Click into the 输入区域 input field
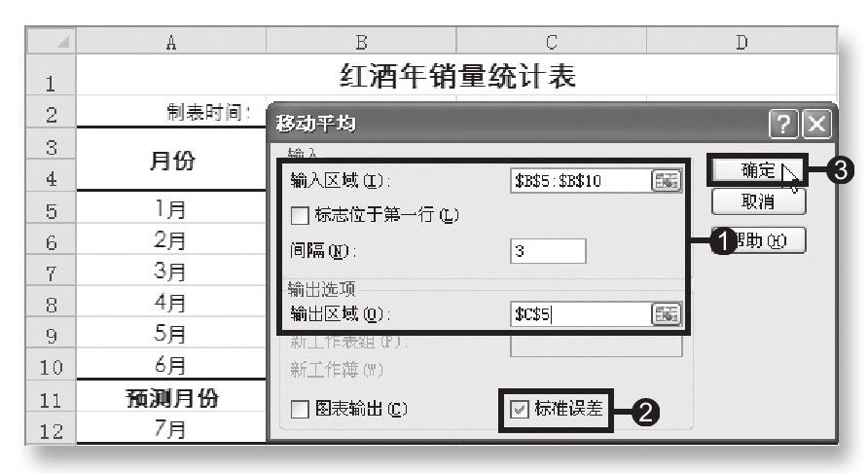 [581, 181]
